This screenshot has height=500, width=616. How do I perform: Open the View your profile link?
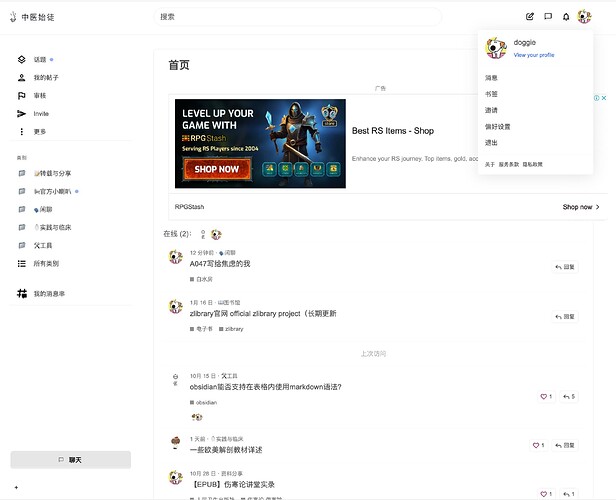pyautogui.click(x=534, y=55)
